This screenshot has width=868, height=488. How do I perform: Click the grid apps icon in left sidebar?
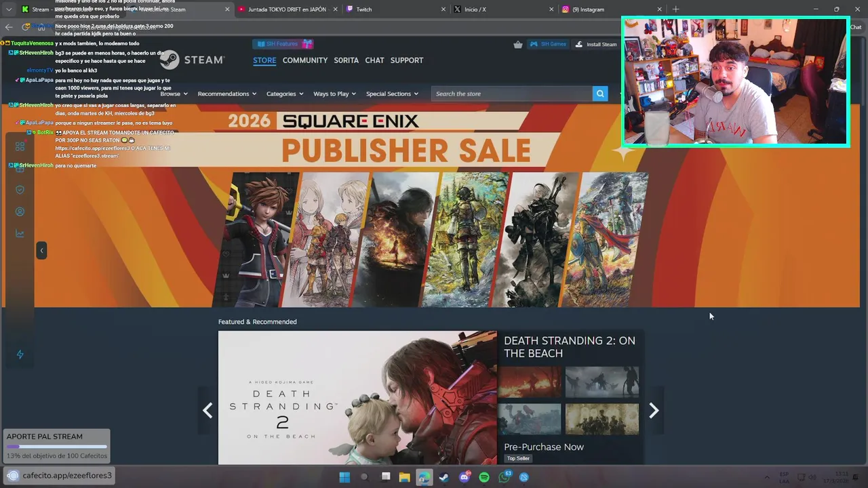(x=20, y=146)
